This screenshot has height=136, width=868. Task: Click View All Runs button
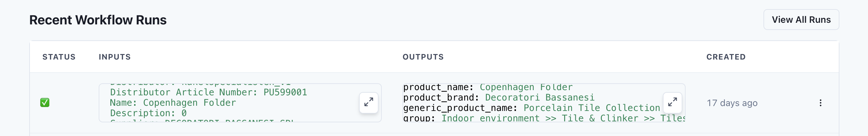pos(801,20)
